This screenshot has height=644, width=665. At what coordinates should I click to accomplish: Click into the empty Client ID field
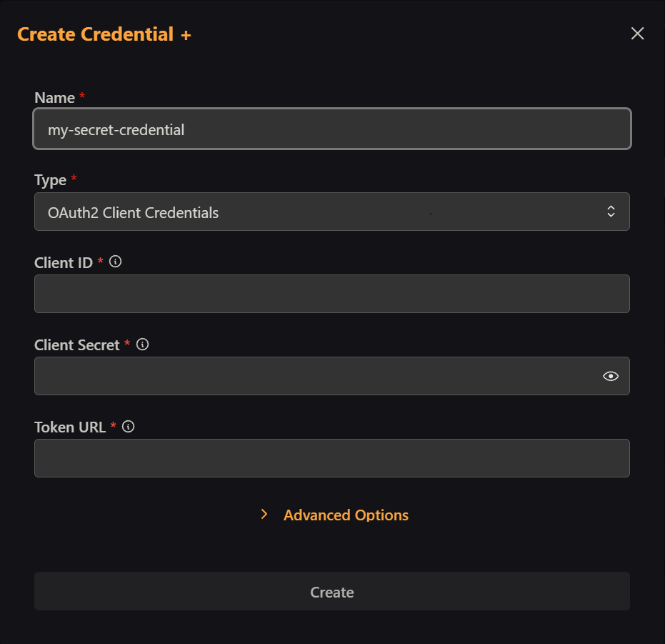click(331, 294)
